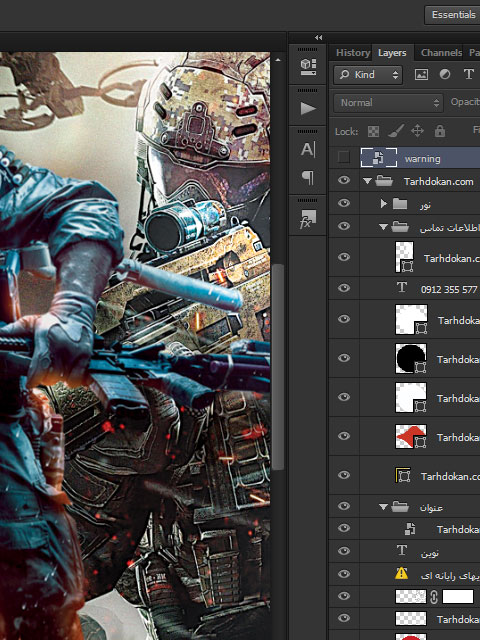Screen dimensions: 480x640
Task: Expand the نور layer group
Action: 383,203
